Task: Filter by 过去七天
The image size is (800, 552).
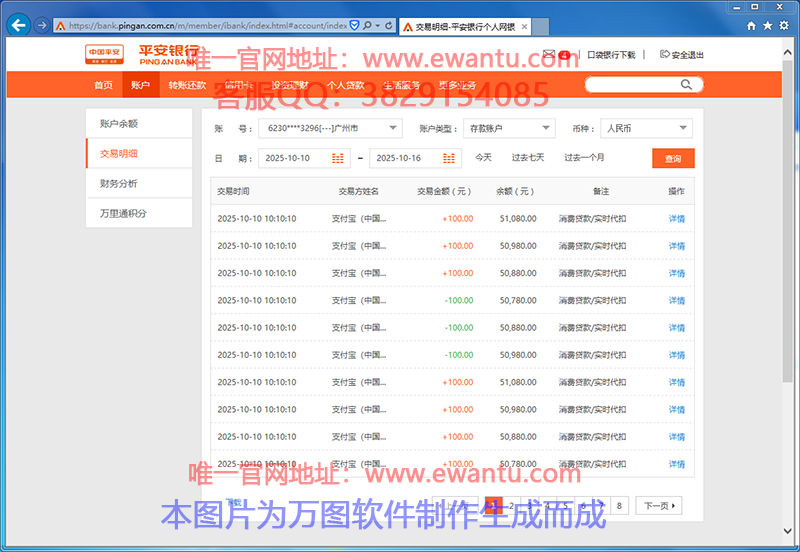Action: pos(528,158)
